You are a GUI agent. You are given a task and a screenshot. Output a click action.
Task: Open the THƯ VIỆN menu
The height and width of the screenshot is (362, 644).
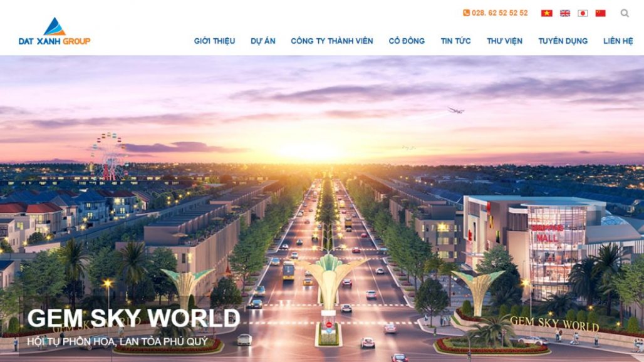tap(504, 41)
